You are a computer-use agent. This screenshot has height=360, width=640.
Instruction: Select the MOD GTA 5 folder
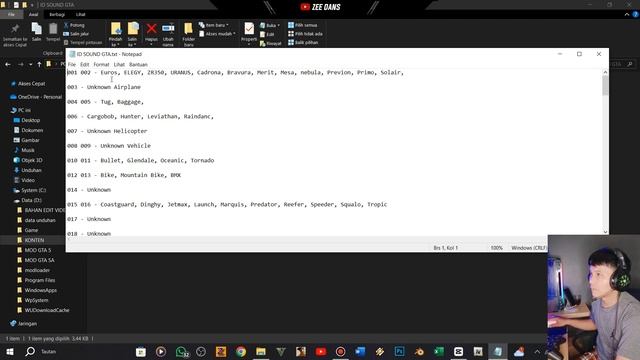[34, 250]
